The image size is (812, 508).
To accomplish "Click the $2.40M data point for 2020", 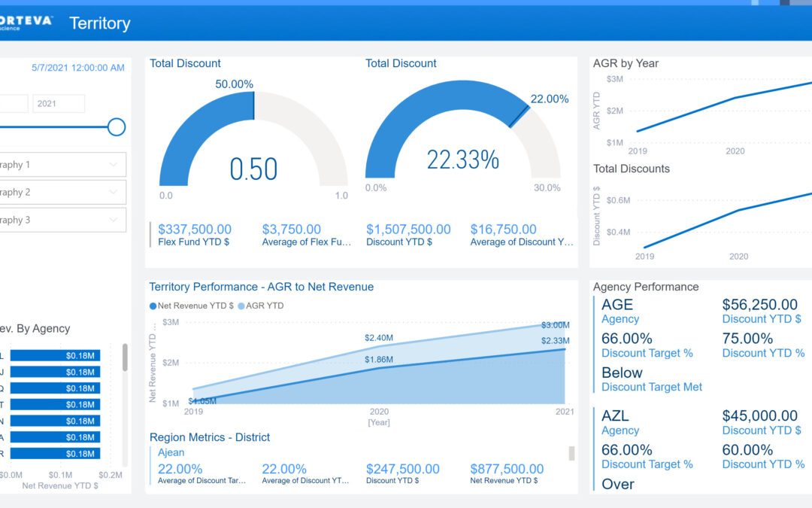I will (380, 347).
